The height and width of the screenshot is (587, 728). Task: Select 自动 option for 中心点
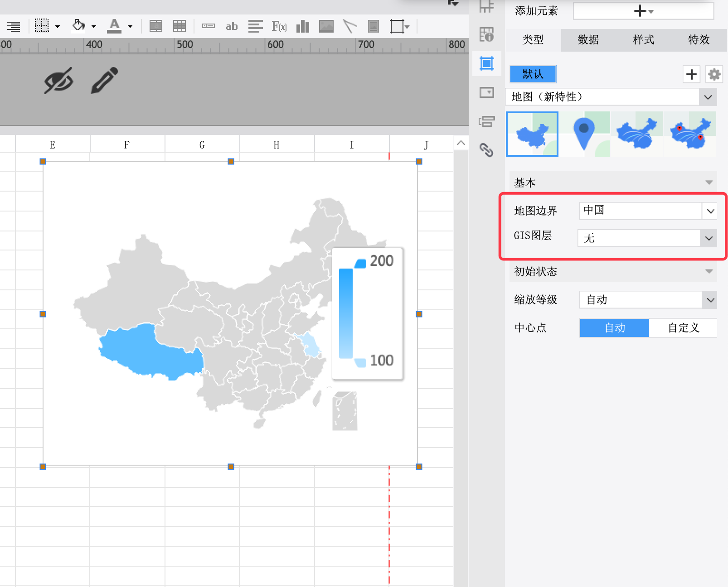(615, 327)
